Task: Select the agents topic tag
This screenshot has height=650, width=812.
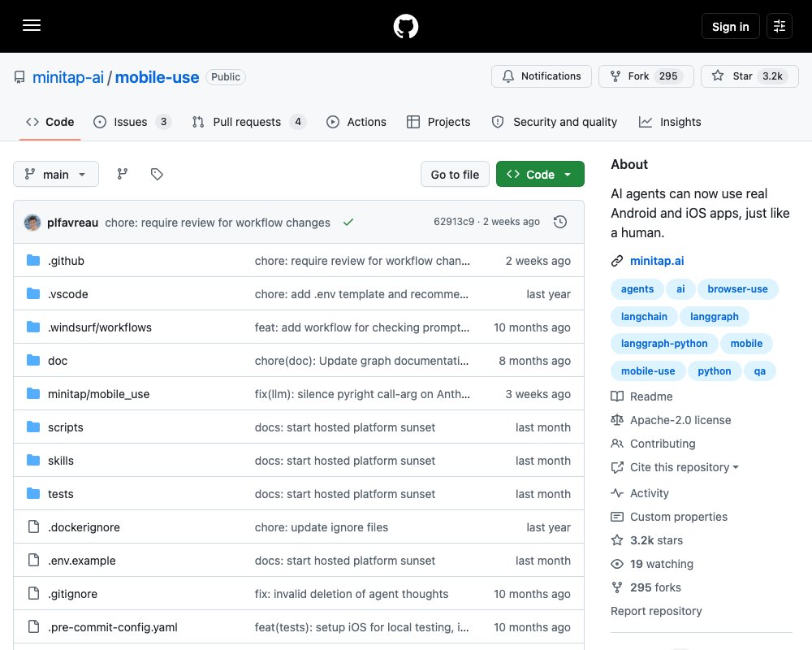Action: coord(637,288)
